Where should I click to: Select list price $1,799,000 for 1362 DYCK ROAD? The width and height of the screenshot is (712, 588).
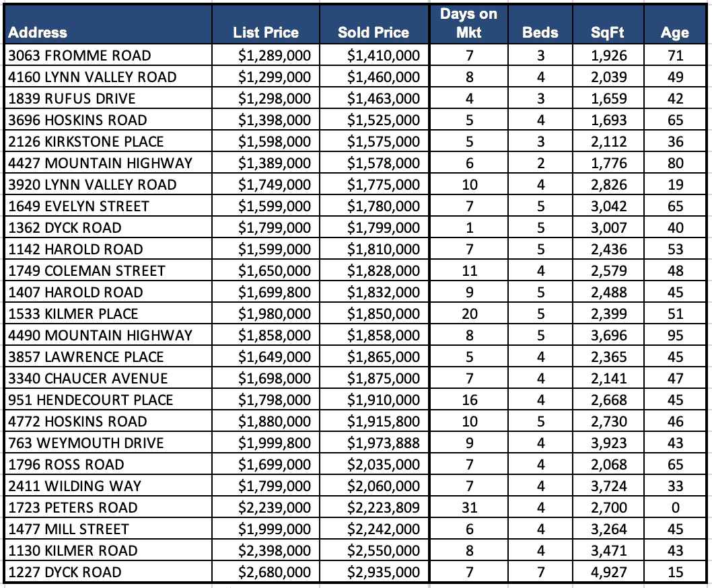[x=275, y=227]
